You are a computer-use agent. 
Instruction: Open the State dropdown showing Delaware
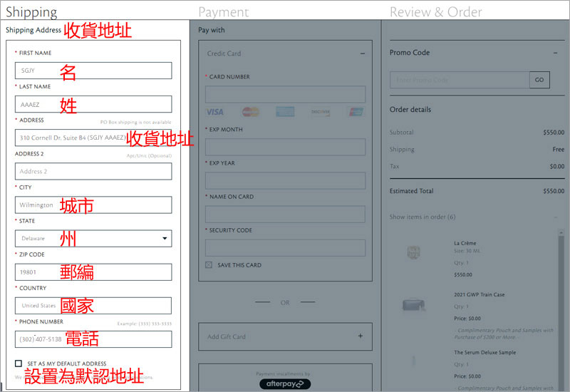click(x=93, y=239)
